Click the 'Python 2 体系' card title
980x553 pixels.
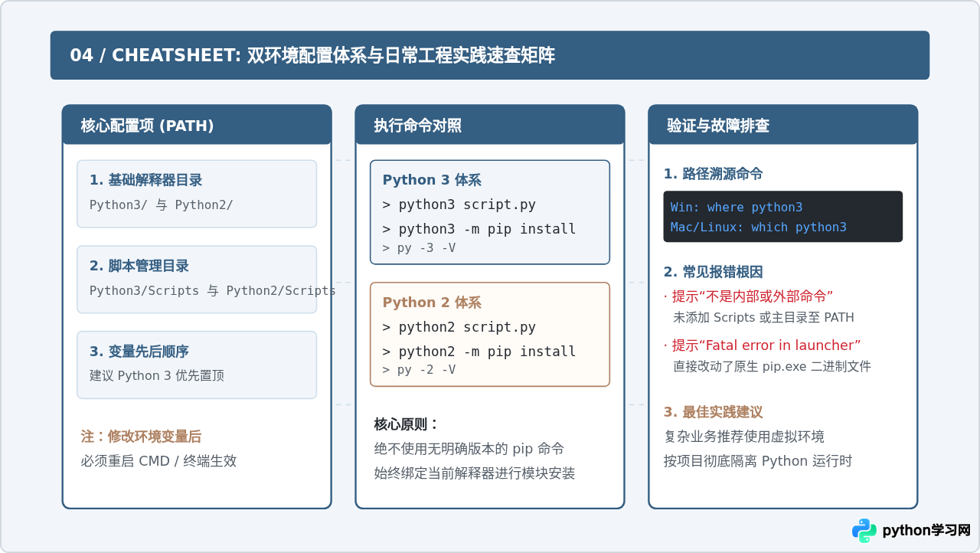point(432,303)
